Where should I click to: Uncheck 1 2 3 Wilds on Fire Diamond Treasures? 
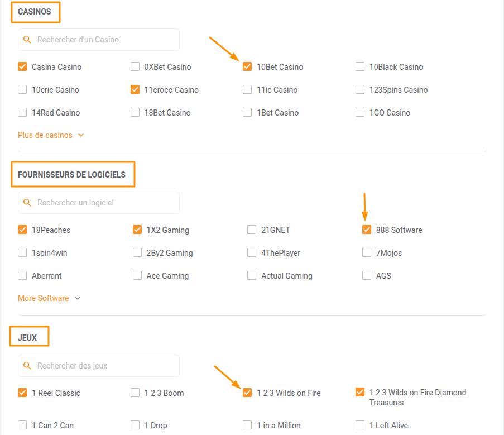[360, 392]
